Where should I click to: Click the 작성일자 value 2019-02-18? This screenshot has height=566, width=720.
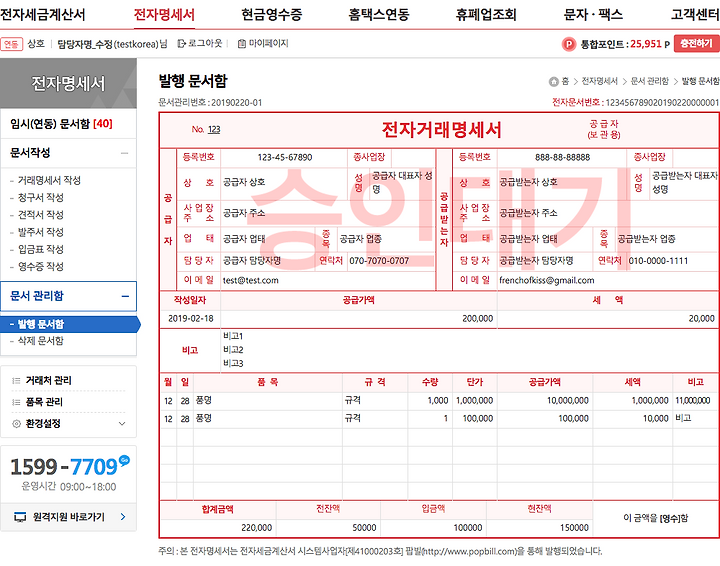tap(191, 319)
